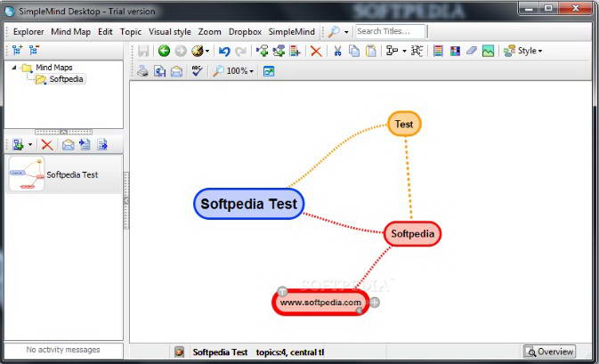Image resolution: width=599 pixels, height=364 pixels.
Task: Click the Paste clipboard icon
Action: [371, 51]
